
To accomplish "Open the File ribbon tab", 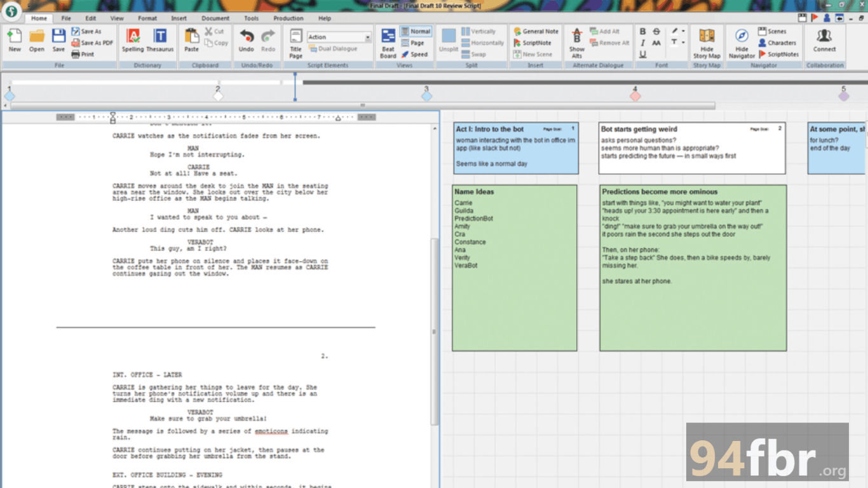I will tap(66, 18).
